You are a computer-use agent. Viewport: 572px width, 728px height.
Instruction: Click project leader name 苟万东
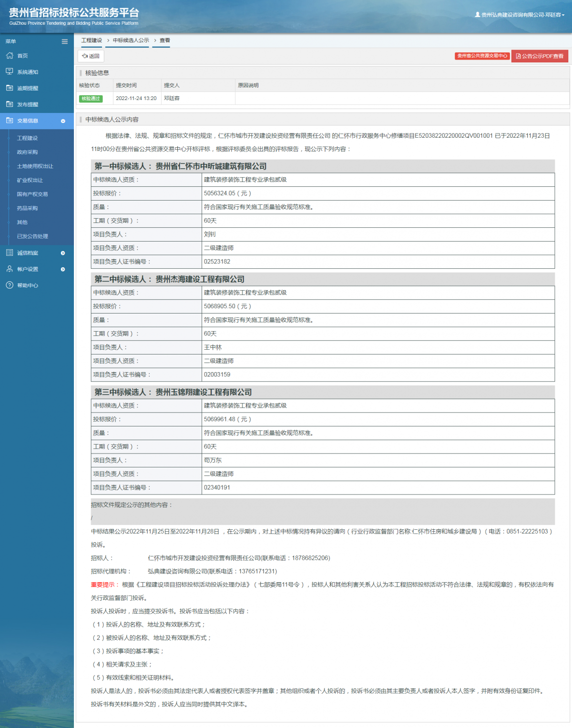click(213, 460)
